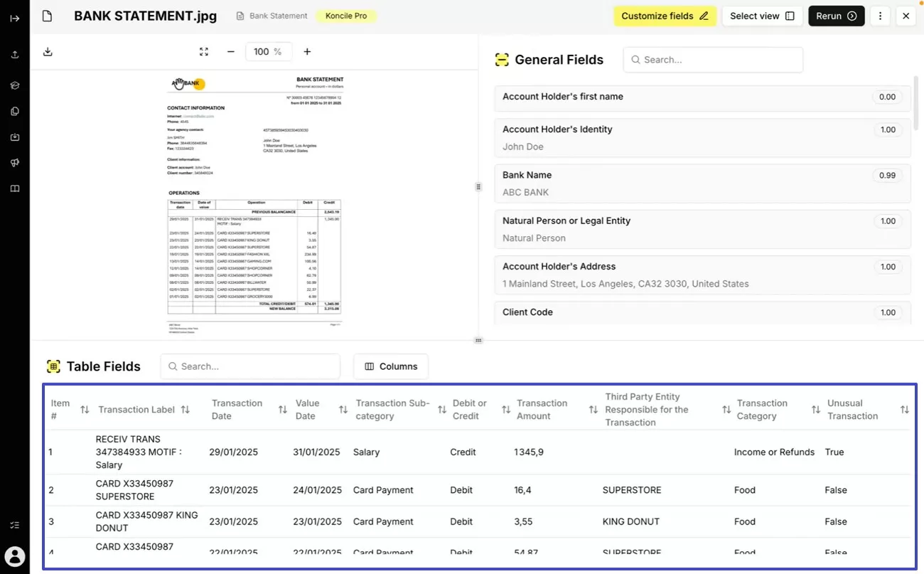Open the Columns visibility selector

point(391,366)
